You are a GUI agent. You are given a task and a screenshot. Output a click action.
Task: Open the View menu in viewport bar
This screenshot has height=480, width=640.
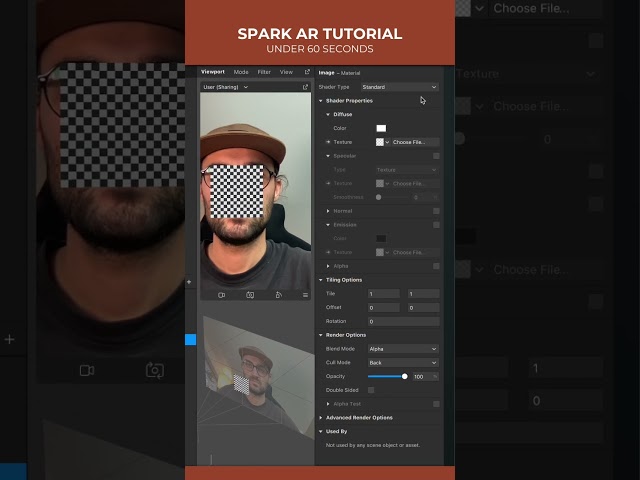point(286,72)
